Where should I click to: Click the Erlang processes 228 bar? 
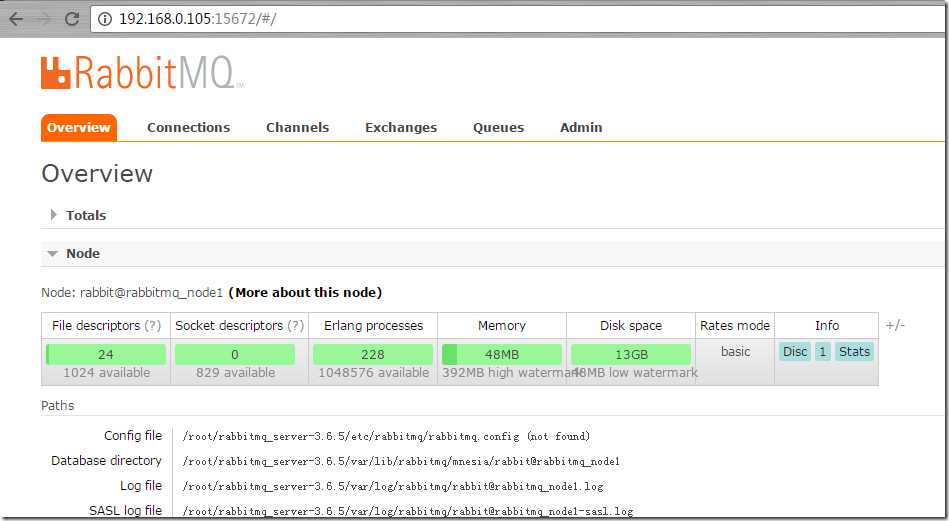373,355
